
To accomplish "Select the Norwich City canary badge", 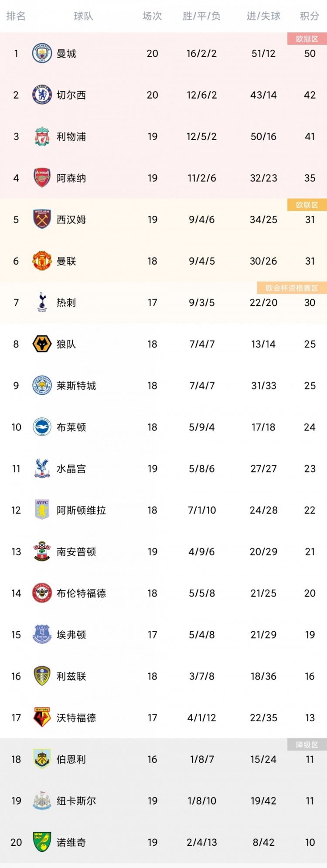I will [42, 842].
